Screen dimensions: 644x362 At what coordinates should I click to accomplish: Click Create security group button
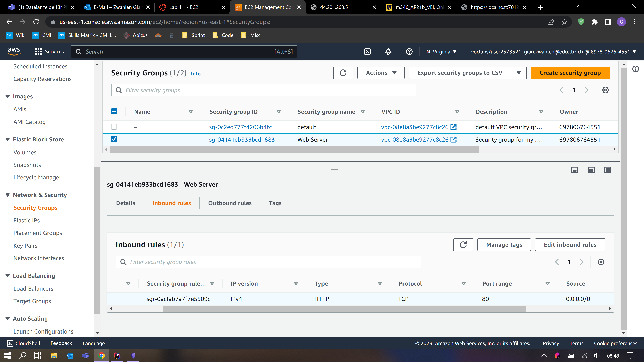click(x=570, y=73)
